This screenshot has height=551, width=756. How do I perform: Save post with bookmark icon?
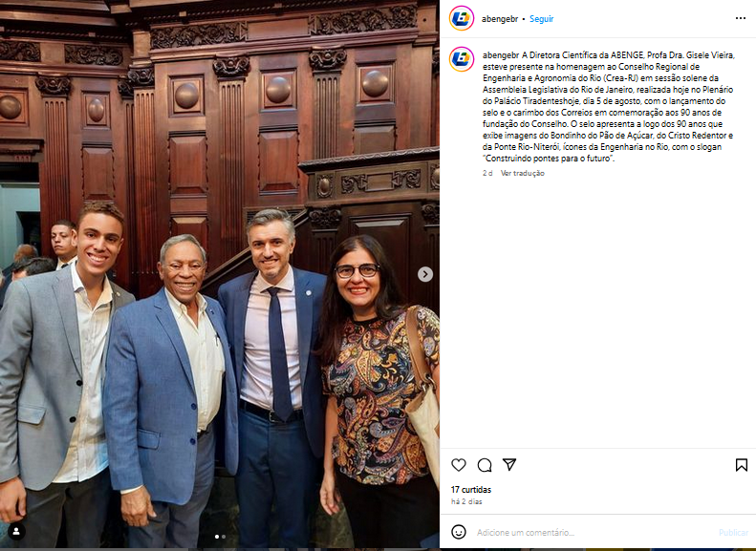741,465
